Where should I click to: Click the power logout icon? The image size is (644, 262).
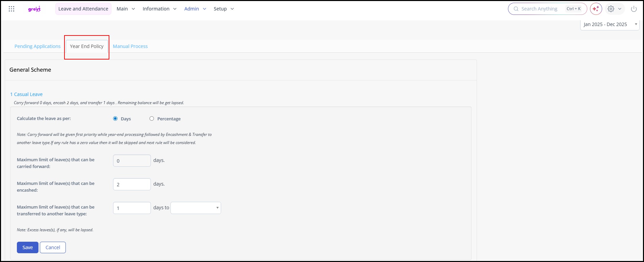click(x=634, y=9)
